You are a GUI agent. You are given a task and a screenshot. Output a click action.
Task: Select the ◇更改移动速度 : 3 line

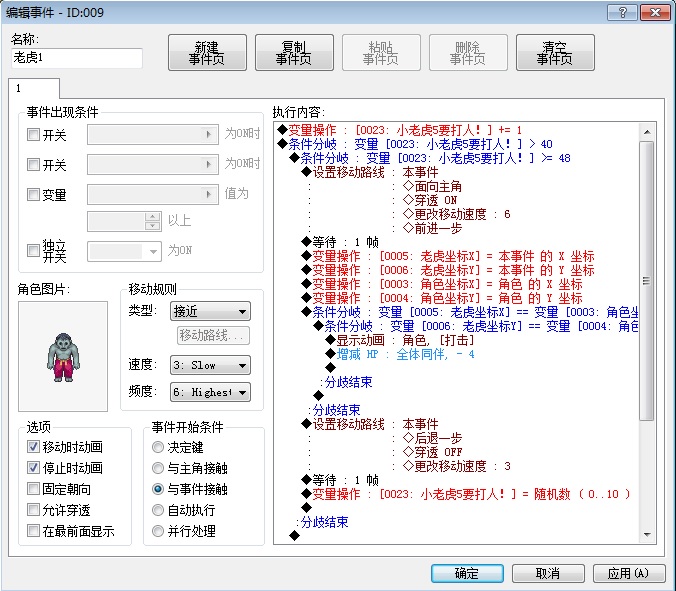[x=457, y=466]
